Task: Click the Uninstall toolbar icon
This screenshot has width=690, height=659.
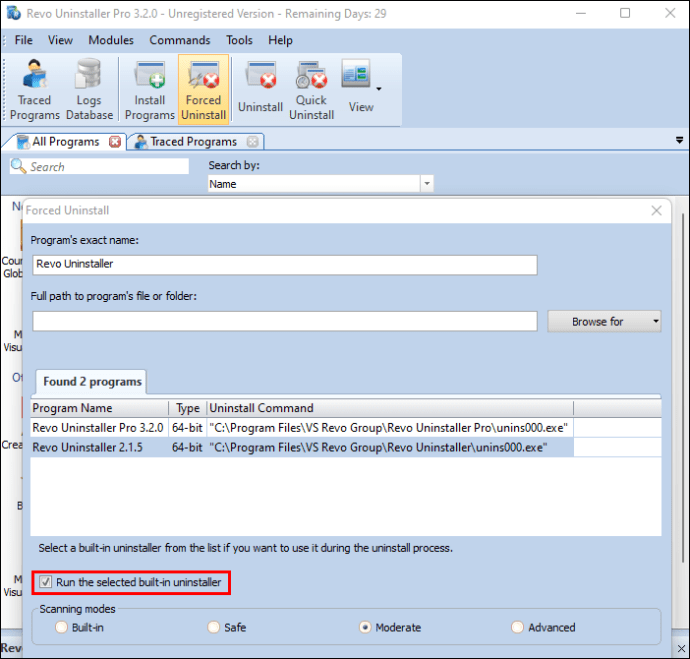Action: point(261,90)
